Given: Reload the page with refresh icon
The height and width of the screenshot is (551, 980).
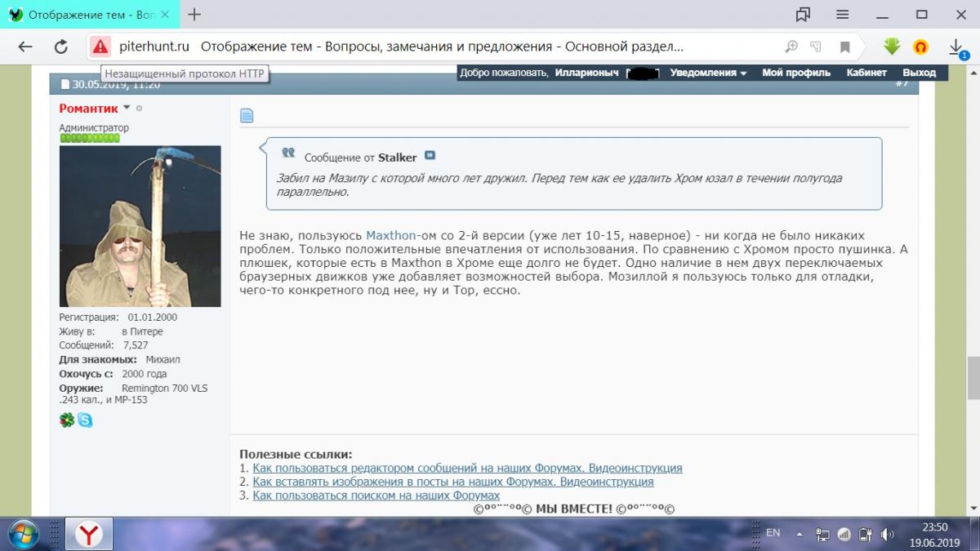Looking at the screenshot, I should (x=60, y=47).
